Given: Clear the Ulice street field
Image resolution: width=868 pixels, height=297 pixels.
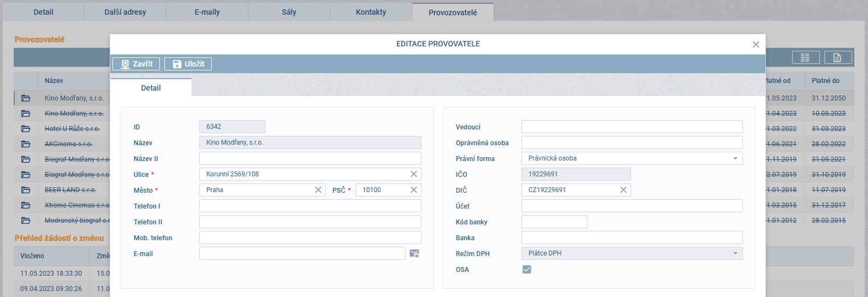Looking at the screenshot, I should [413, 174].
